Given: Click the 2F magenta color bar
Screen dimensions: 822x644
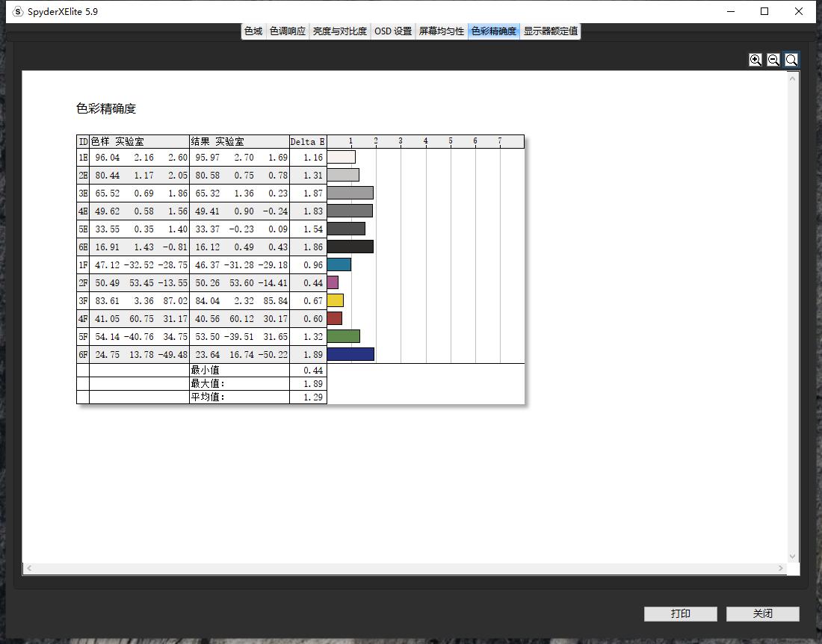Looking at the screenshot, I should pos(333,283).
